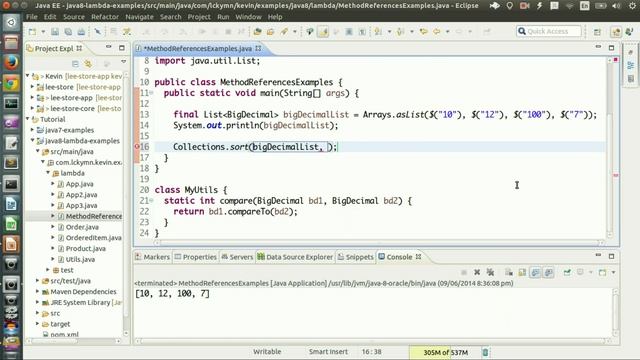This screenshot has height=360, width=640.
Task: Click the Open Type toolbar icon
Action: coord(258,31)
